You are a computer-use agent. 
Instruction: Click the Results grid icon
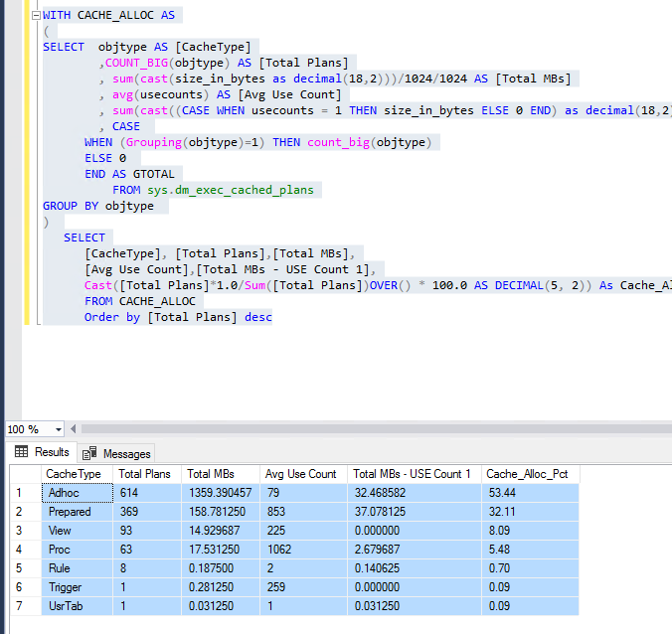pos(21,451)
